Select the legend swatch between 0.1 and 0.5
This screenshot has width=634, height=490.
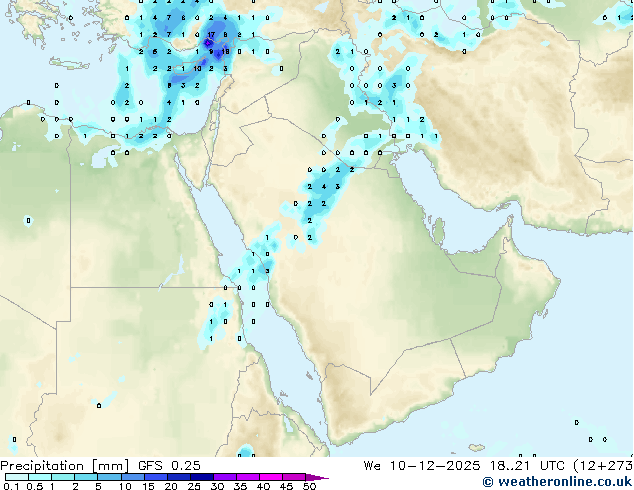[x=17, y=477]
